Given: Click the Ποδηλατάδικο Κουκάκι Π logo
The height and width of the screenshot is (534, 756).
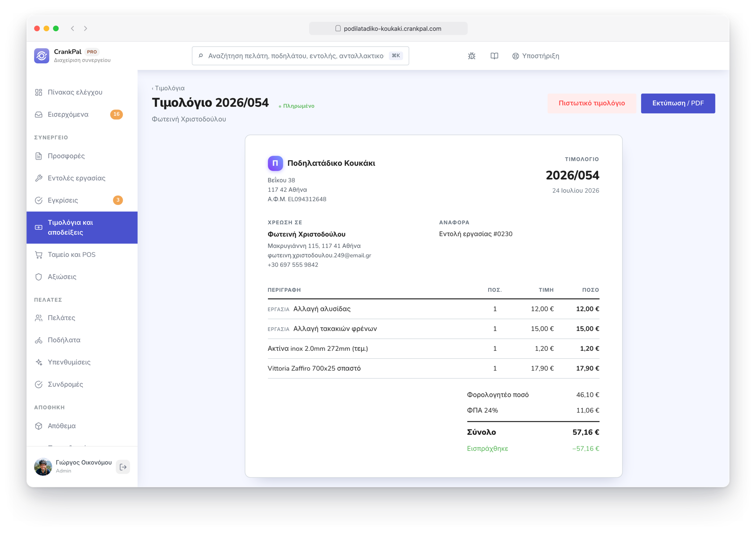Looking at the screenshot, I should [x=275, y=163].
